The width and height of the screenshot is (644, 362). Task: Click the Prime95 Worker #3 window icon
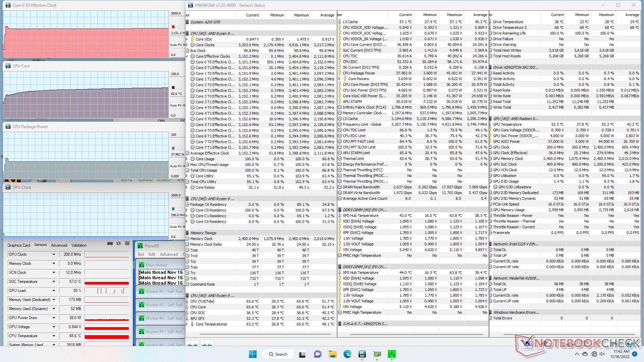(x=142, y=305)
